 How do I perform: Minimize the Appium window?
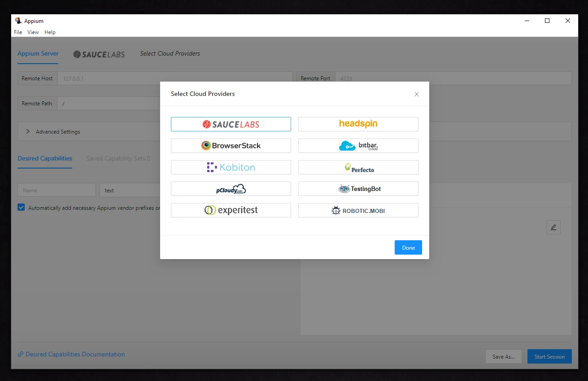pyautogui.click(x=527, y=21)
